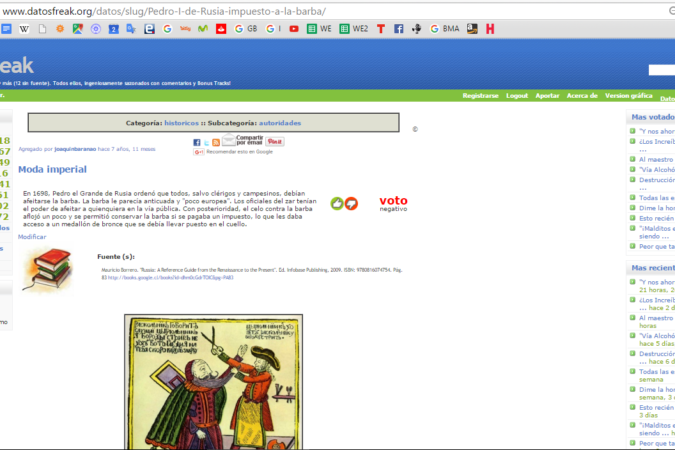The image size is (675, 450).
Task: Open the WE spreadsheet bookmark
Action: (x=319, y=29)
